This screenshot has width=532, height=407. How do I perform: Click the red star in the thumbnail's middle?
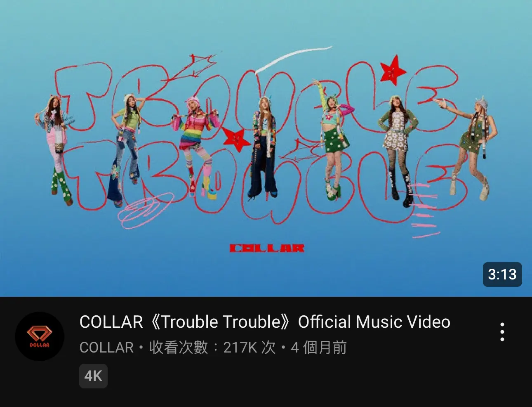coord(236,138)
